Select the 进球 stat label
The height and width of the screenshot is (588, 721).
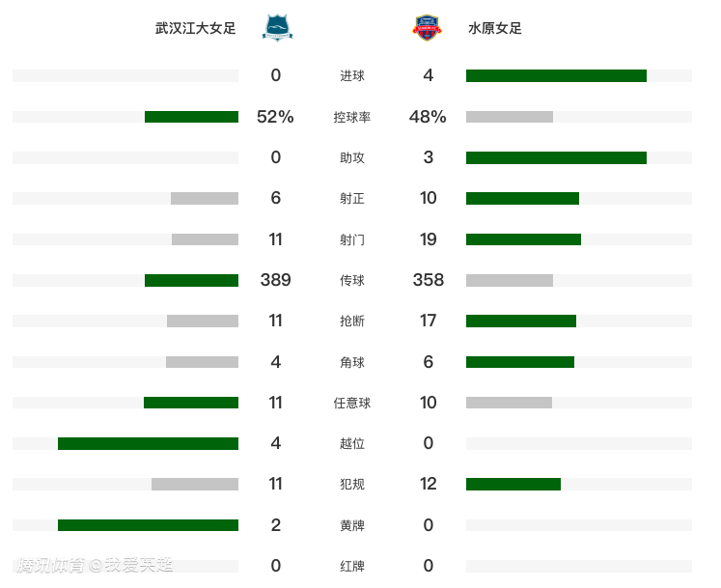click(352, 76)
